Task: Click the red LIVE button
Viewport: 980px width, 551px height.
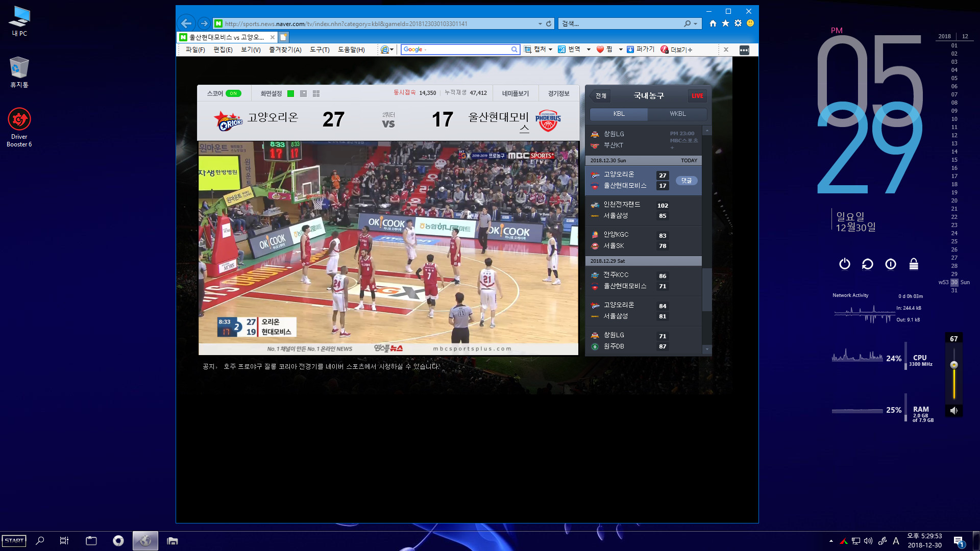Action: pyautogui.click(x=697, y=96)
